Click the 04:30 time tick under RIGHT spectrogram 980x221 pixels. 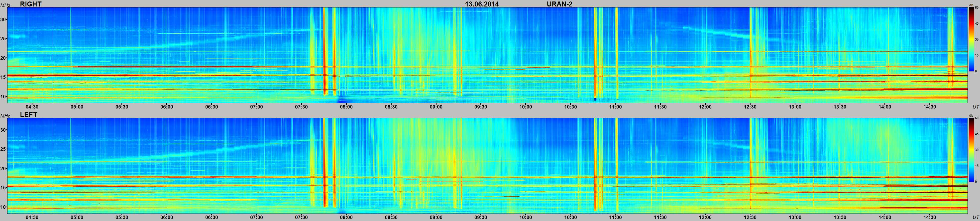[32, 107]
